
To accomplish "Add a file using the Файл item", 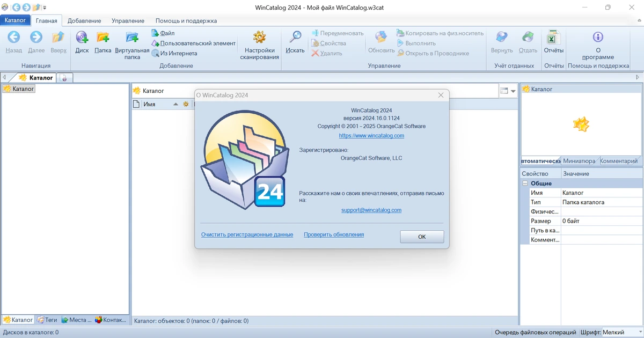I will (x=163, y=33).
